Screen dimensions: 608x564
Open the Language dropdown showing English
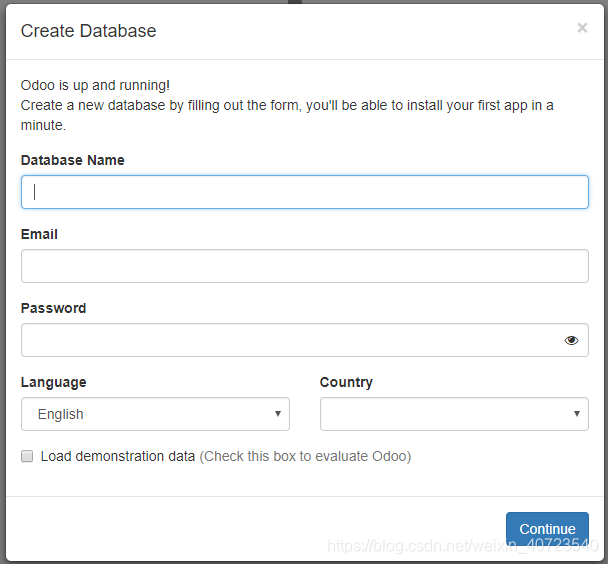tap(155, 414)
